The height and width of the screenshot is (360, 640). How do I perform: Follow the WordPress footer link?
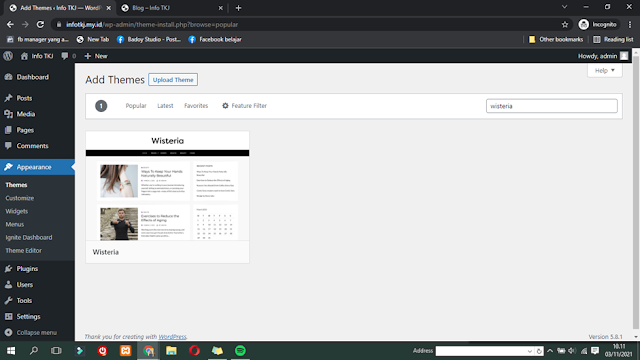tap(172, 337)
